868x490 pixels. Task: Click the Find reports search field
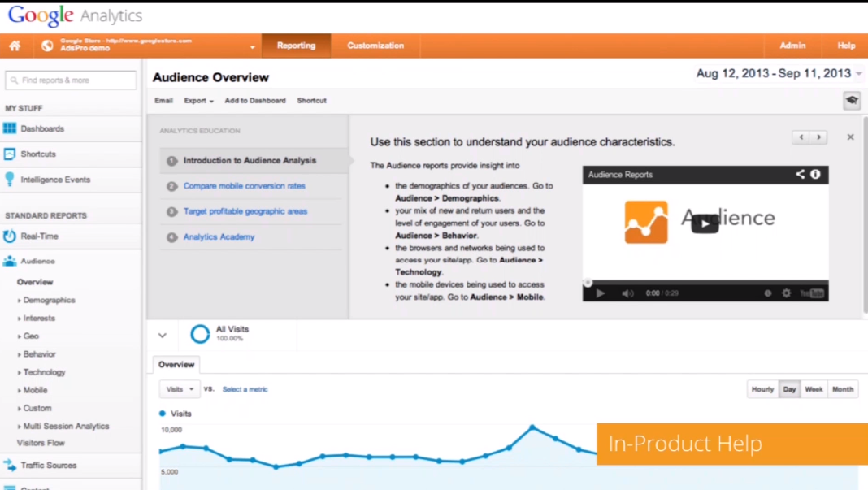click(x=72, y=80)
